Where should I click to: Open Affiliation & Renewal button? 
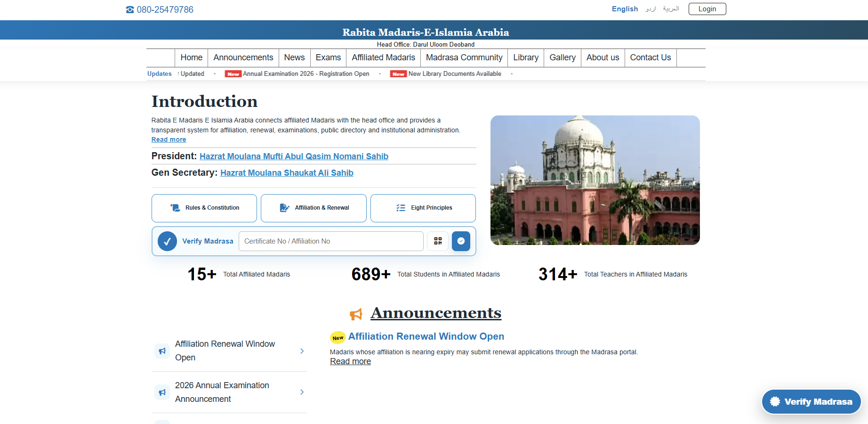(313, 208)
